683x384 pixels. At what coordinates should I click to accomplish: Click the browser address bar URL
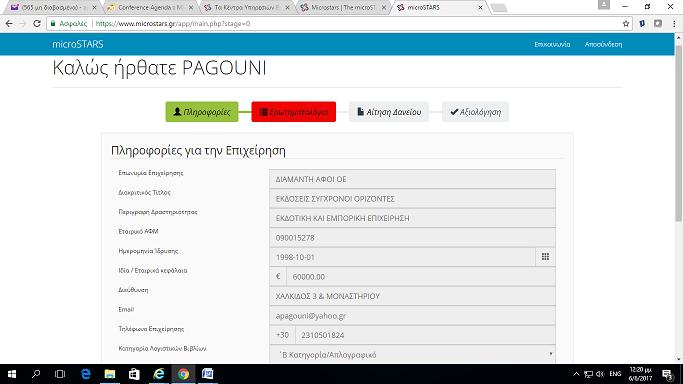[x=173, y=24]
